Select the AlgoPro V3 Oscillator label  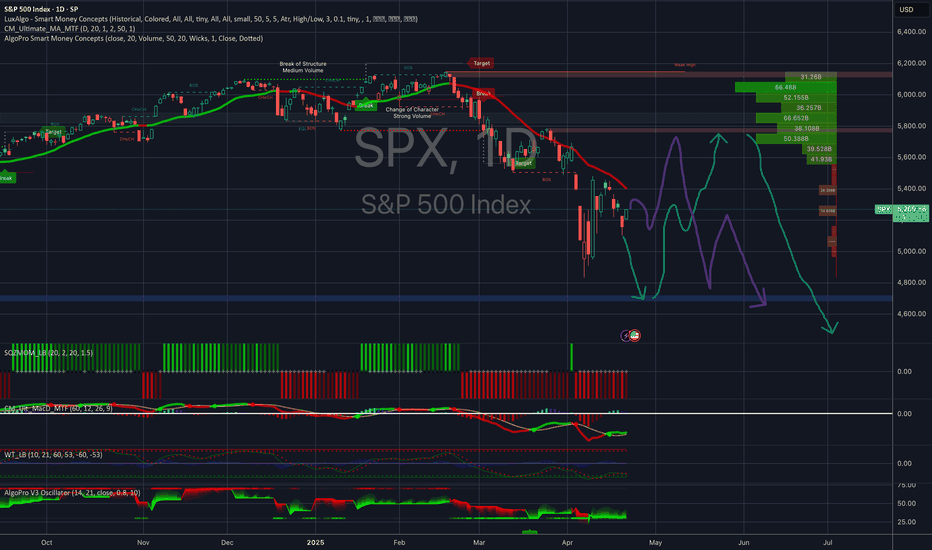[72, 493]
